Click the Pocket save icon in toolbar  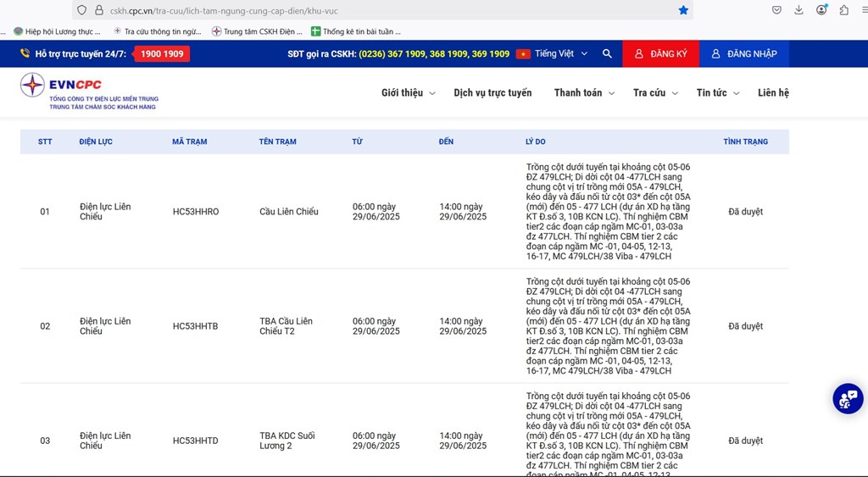[x=776, y=10]
